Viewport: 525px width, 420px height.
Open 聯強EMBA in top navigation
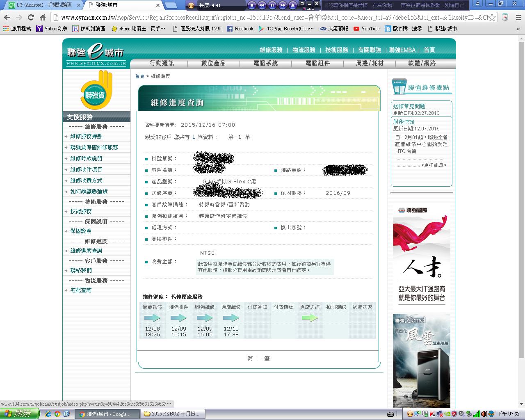(402, 50)
